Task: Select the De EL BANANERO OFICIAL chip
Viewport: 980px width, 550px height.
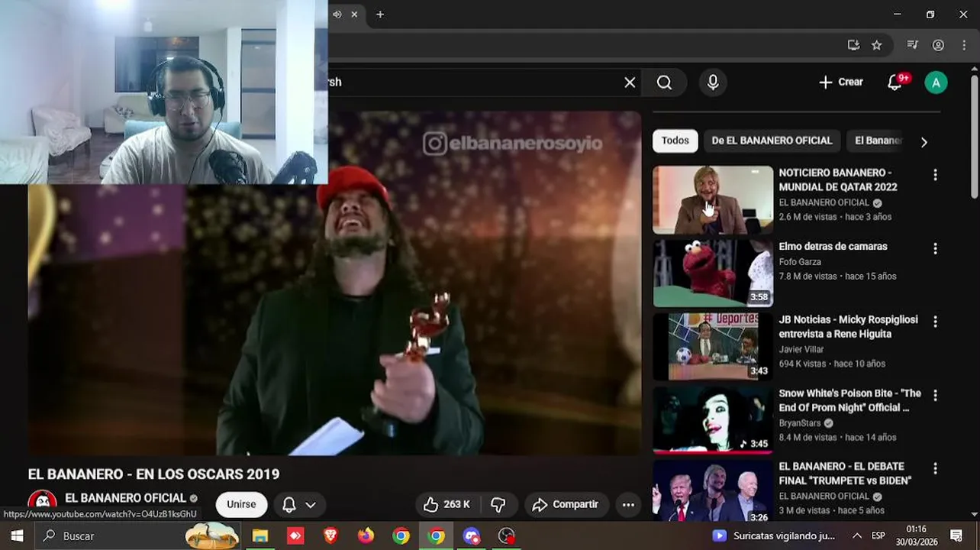Action: coord(772,141)
